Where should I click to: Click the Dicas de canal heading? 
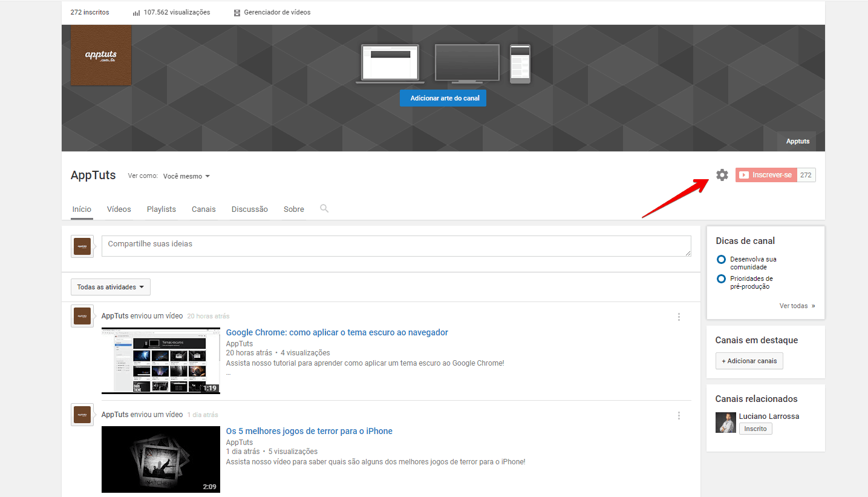point(745,240)
